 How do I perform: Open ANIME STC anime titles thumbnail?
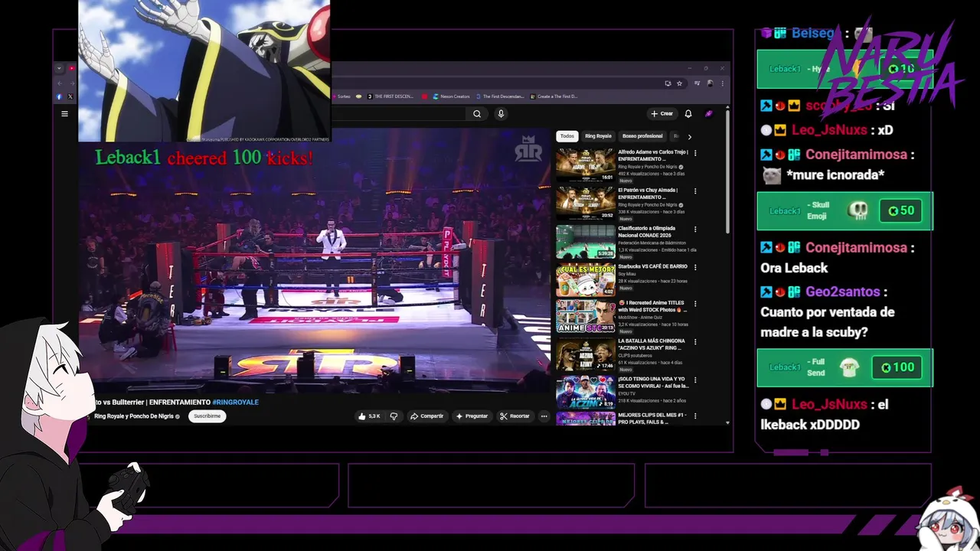(586, 316)
